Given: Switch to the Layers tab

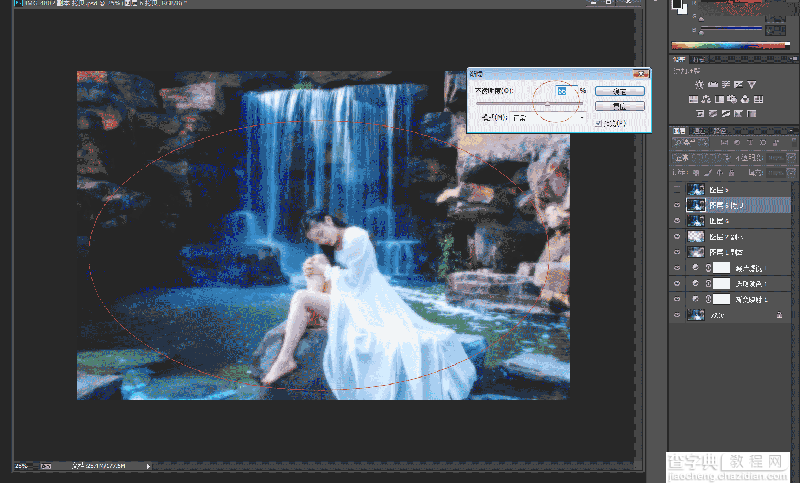Looking at the screenshot, I should pyautogui.click(x=679, y=131).
